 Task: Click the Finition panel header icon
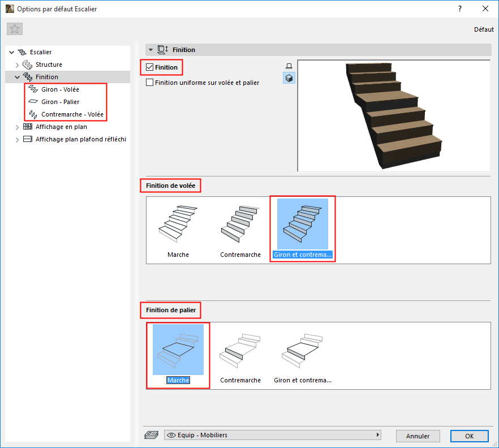point(162,50)
